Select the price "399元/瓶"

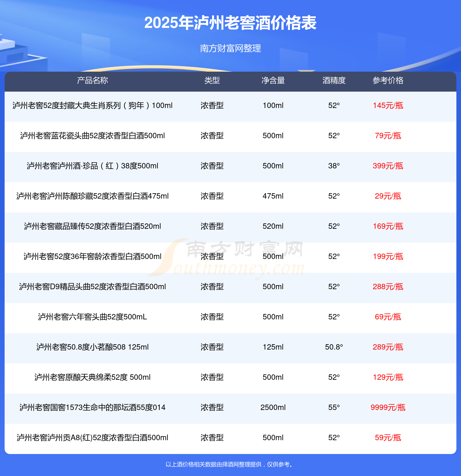[x=388, y=166]
